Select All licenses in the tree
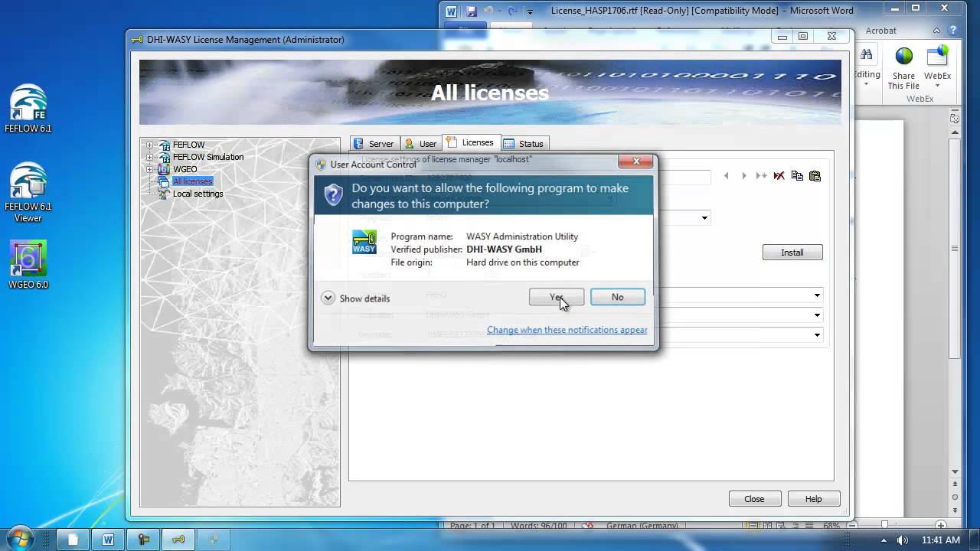The image size is (980, 551). (192, 181)
